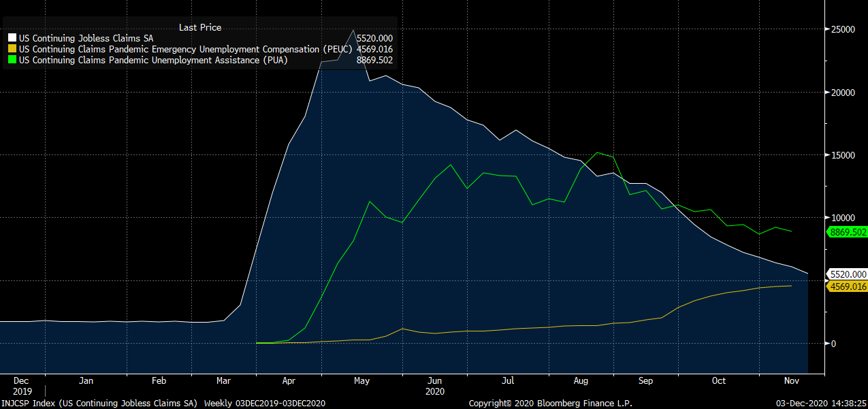Click the Aug label on the time axis

pyautogui.click(x=581, y=381)
